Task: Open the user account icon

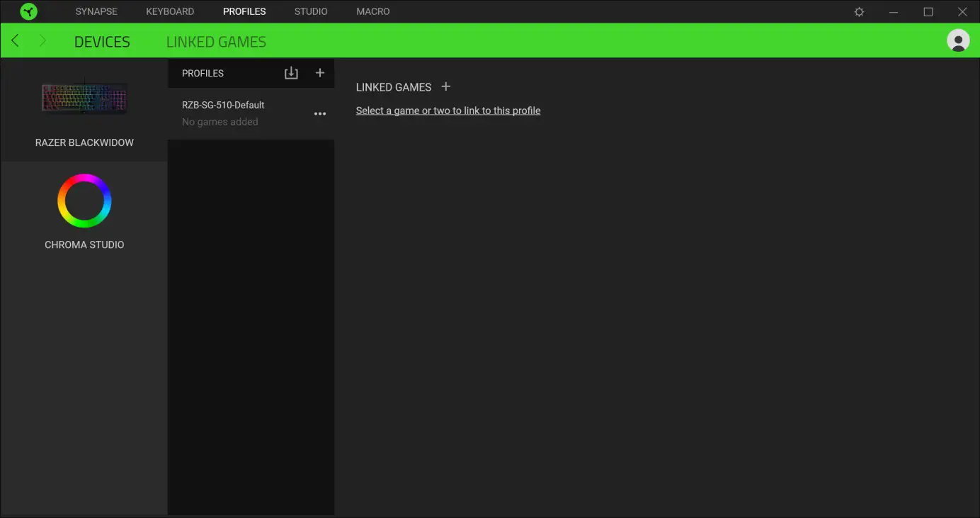Action: [957, 40]
